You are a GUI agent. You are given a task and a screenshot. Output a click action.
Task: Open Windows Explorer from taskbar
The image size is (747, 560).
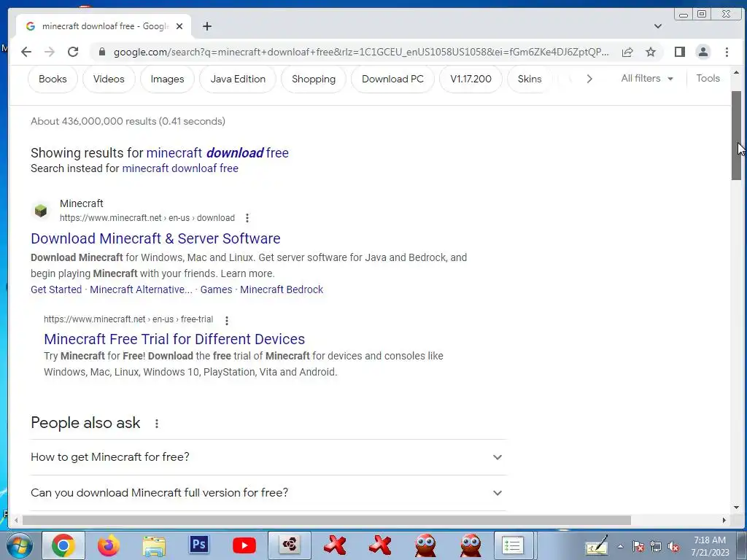(x=155, y=545)
